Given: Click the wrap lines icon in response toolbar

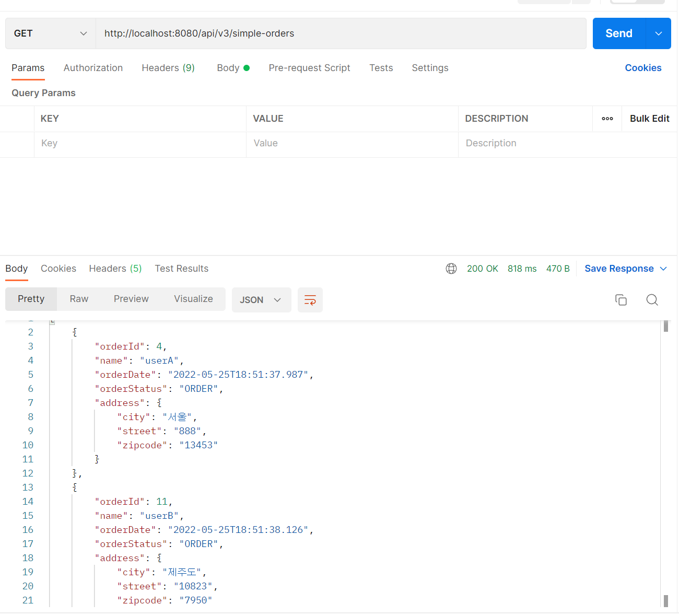Looking at the screenshot, I should 310,300.
